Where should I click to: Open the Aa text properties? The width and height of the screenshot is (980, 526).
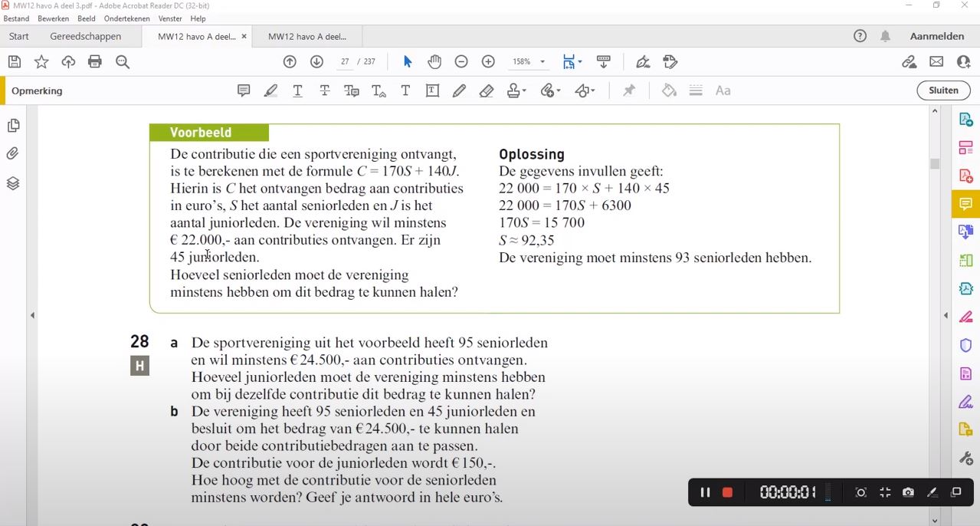723,90
